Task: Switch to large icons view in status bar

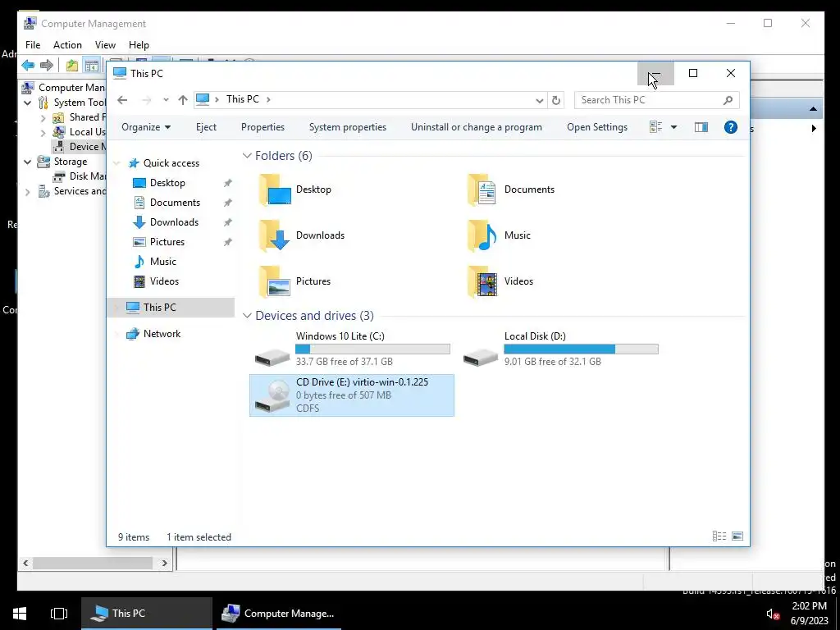Action: click(x=737, y=536)
